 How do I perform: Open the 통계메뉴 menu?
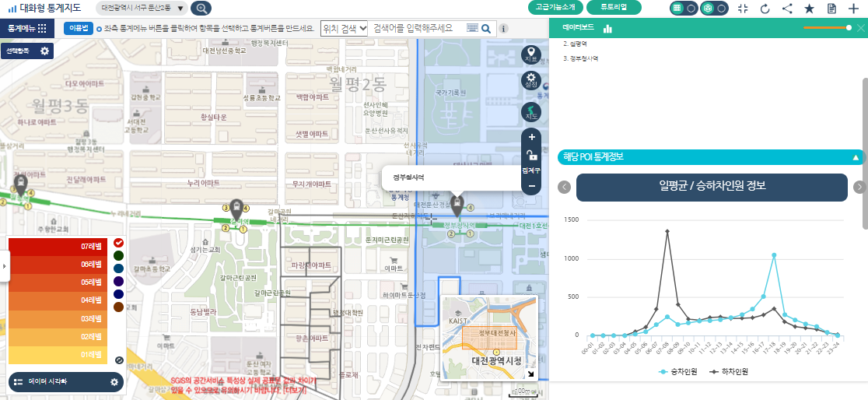coord(26,28)
